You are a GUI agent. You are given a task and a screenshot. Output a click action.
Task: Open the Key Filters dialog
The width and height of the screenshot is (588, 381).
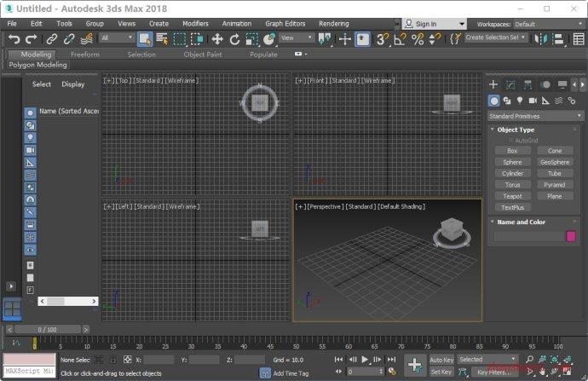point(493,372)
